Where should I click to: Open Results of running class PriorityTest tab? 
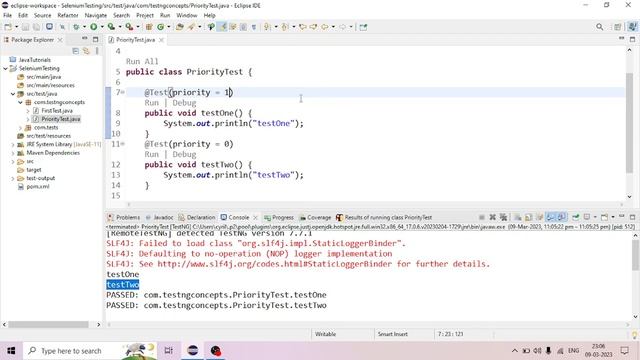coord(384,217)
